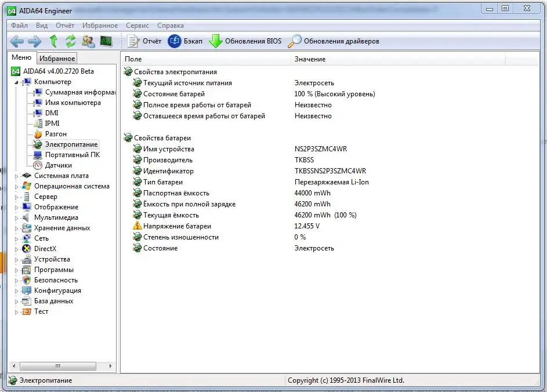Open the monitor diagnostics toolbar icon
The width and height of the screenshot is (547, 392).
click(x=106, y=41)
